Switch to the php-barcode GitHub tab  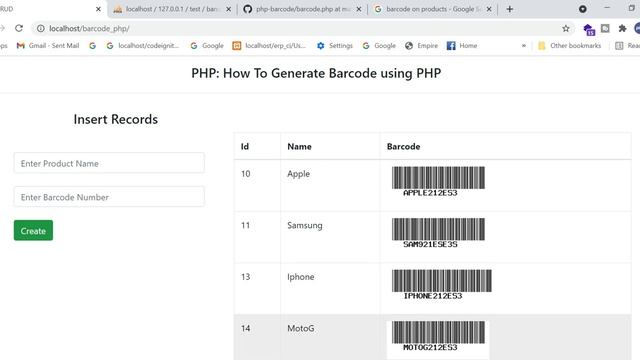pyautogui.click(x=302, y=9)
